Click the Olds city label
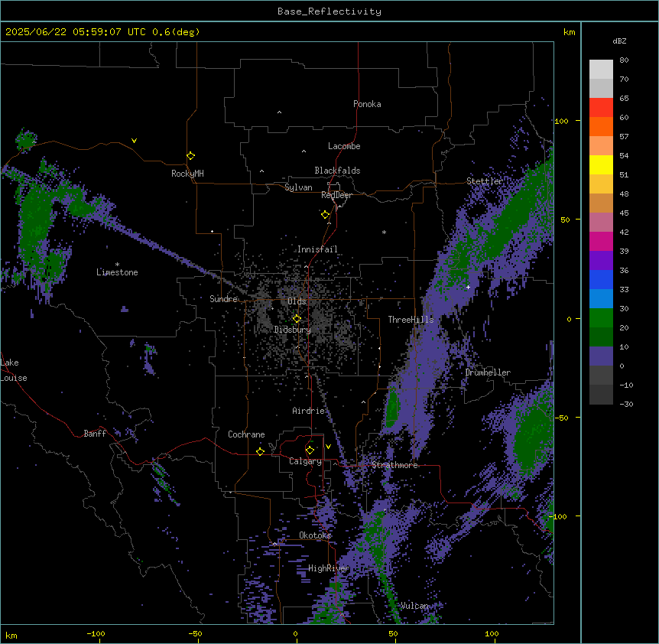Image resolution: width=659 pixels, height=644 pixels. pos(297,301)
